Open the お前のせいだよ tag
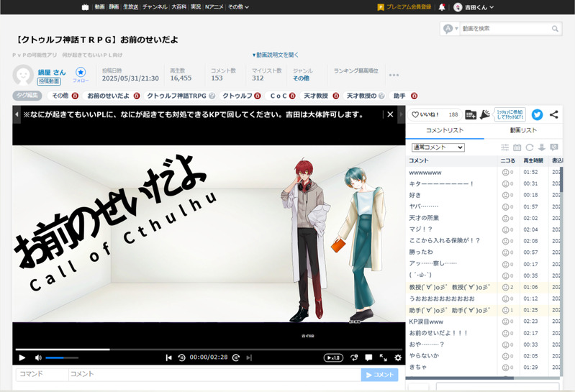The height and width of the screenshot is (392, 575). [x=108, y=96]
